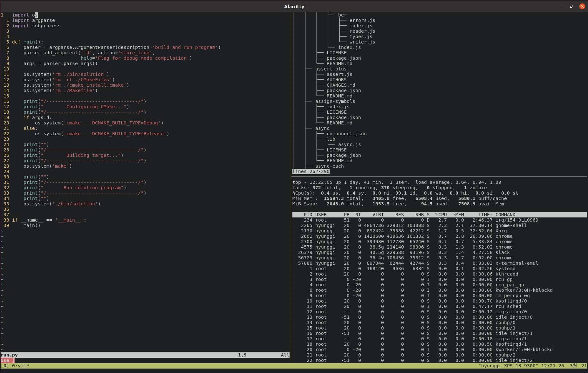Image resolution: width=588 pixels, height=373 pixels.
Task: Click the mm_percpu_wq process row
Action: point(440,296)
